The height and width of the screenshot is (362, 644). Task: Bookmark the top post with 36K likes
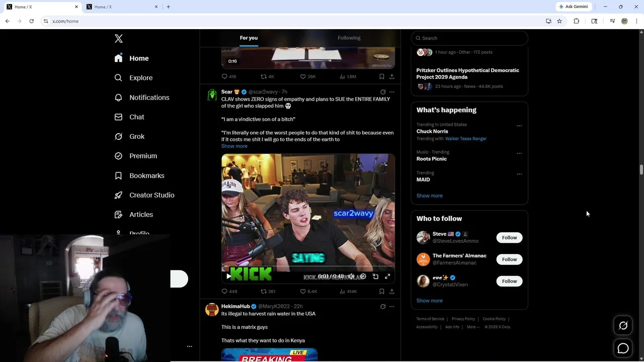tap(382, 76)
